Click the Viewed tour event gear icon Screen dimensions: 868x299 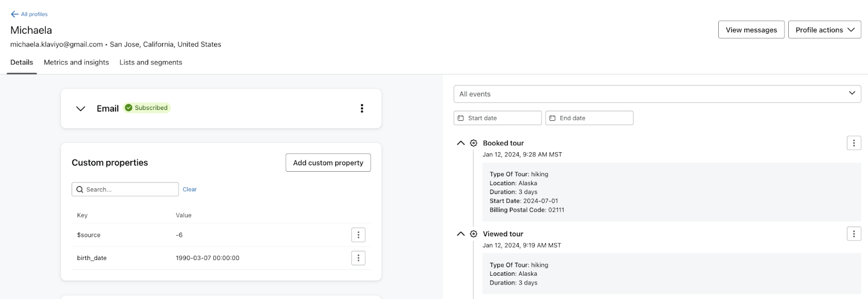(474, 234)
